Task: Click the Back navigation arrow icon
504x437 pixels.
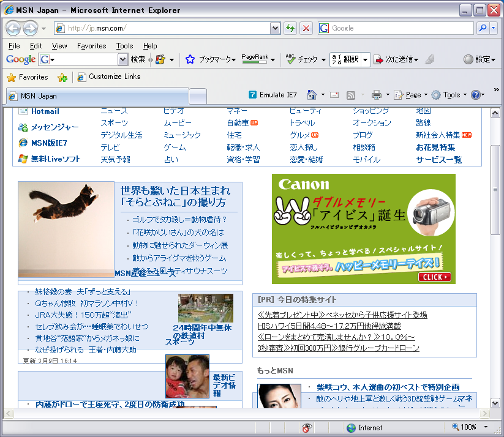Action: pos(13,28)
